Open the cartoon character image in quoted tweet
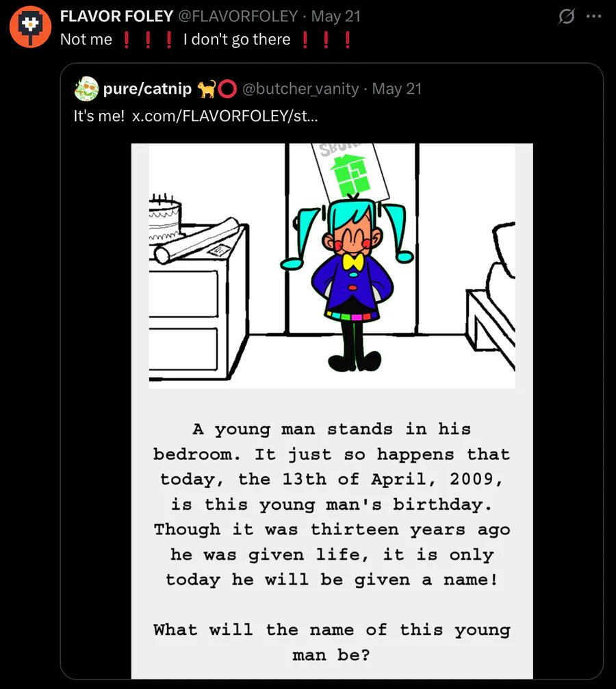 332,266
